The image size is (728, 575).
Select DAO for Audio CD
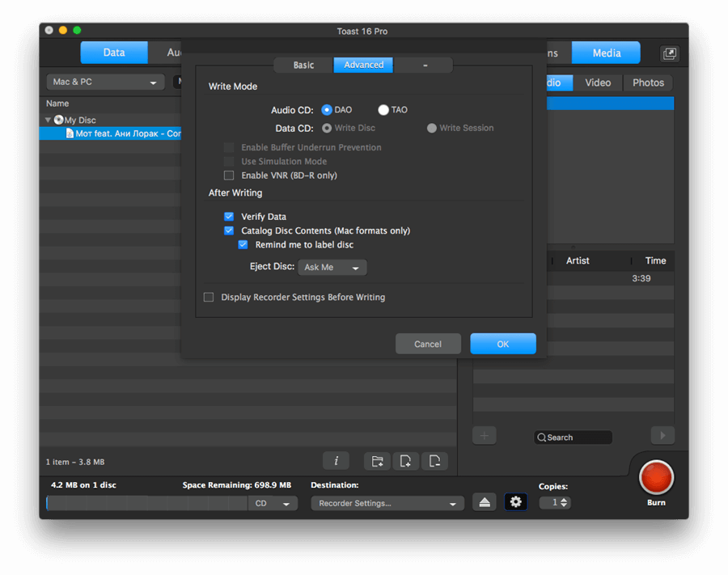(327, 110)
